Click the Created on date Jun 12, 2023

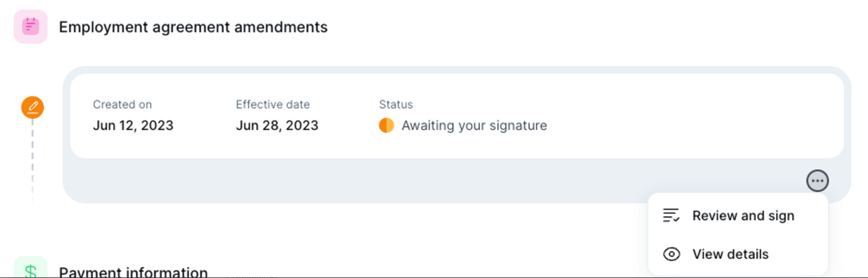[x=133, y=126]
